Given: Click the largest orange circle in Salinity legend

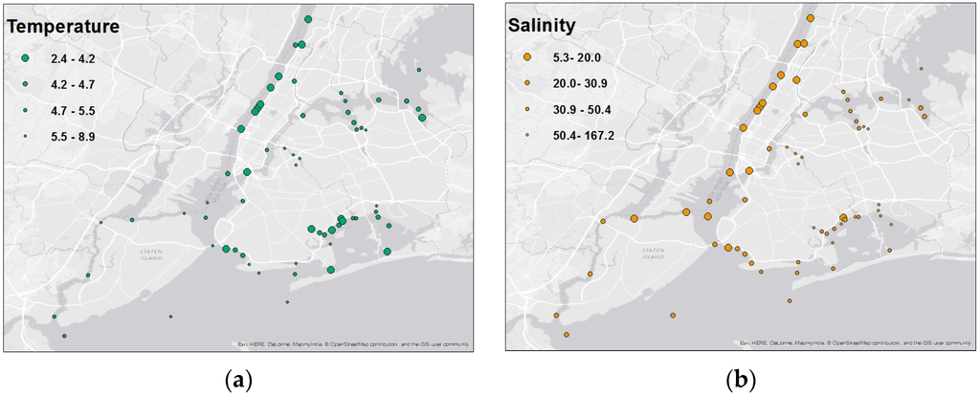Looking at the screenshot, I should point(527,59).
